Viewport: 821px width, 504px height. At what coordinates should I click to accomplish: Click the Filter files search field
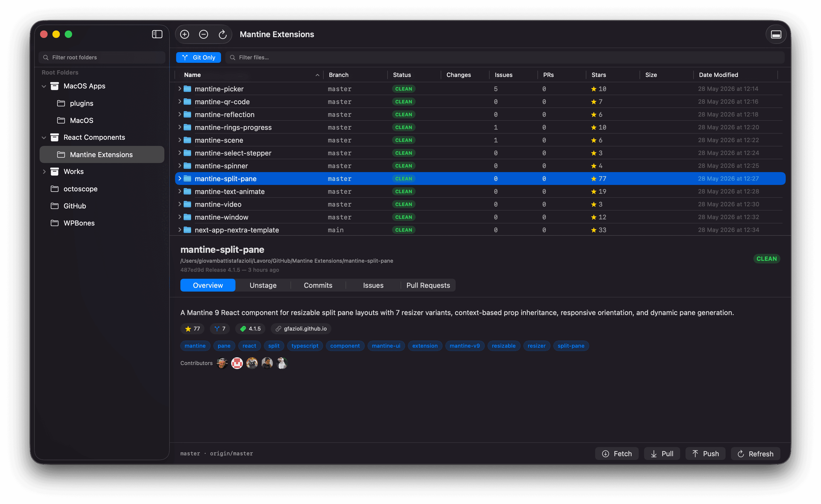(505, 57)
